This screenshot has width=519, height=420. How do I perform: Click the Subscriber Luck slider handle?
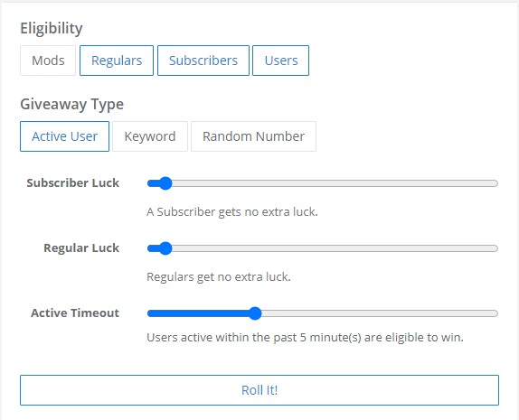(x=165, y=183)
